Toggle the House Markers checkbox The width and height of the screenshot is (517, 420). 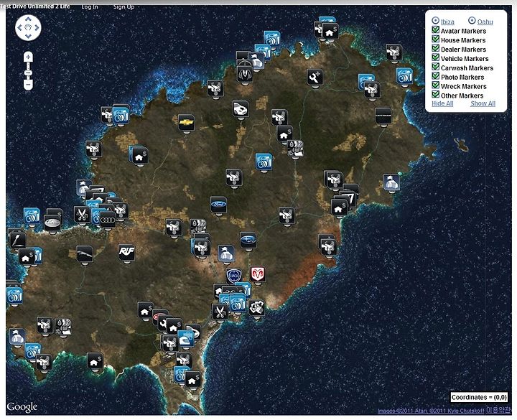436,39
